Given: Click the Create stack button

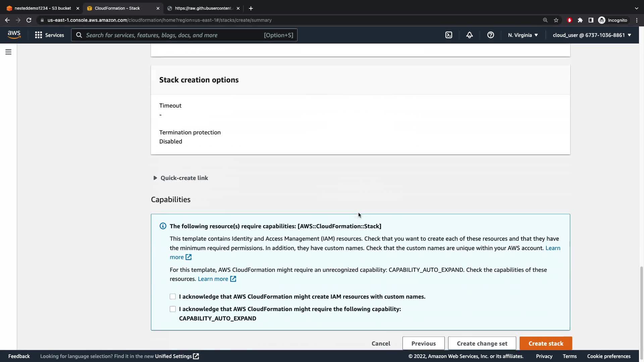Looking at the screenshot, I should coord(546,343).
